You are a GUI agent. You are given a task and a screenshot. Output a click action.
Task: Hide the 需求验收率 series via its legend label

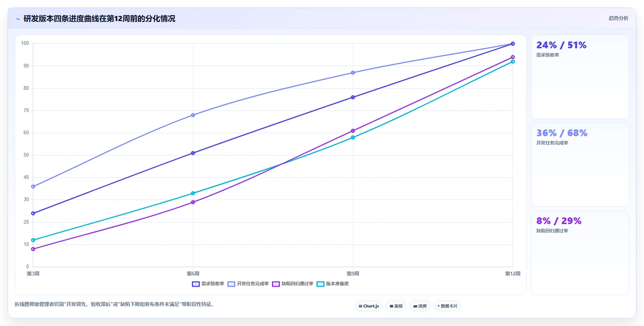(213, 284)
